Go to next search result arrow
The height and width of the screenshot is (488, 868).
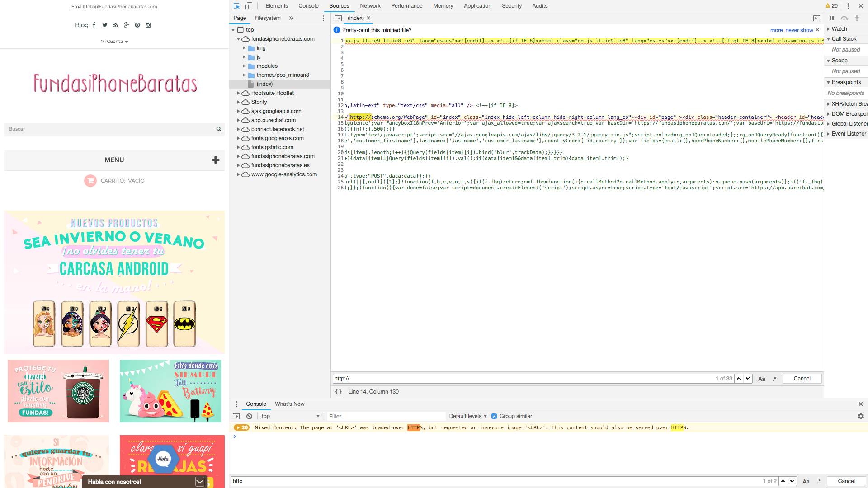click(x=748, y=379)
